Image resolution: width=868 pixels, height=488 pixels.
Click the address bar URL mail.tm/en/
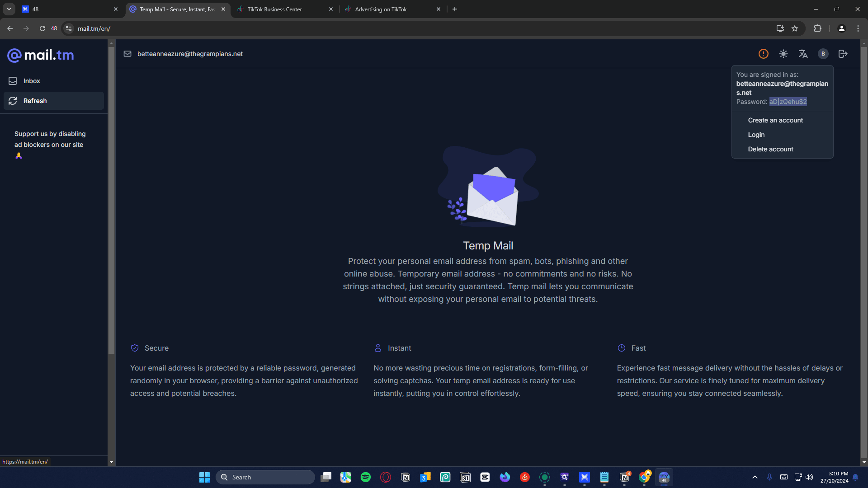coord(94,28)
